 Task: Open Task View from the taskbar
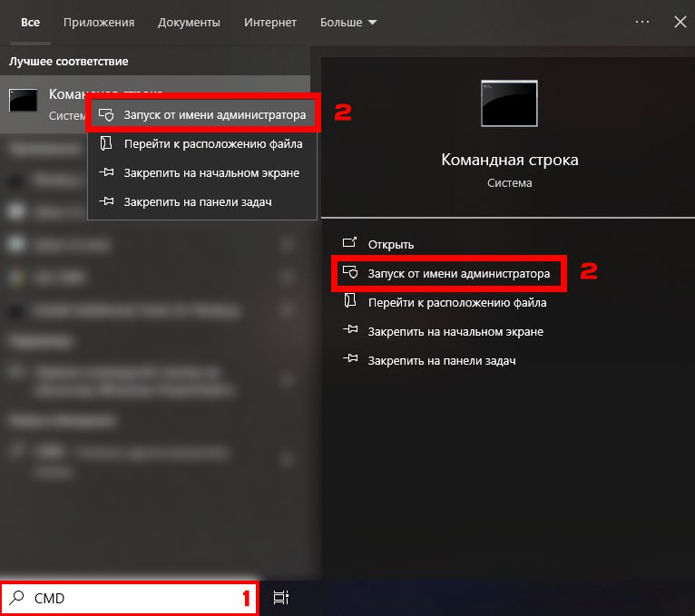[281, 598]
